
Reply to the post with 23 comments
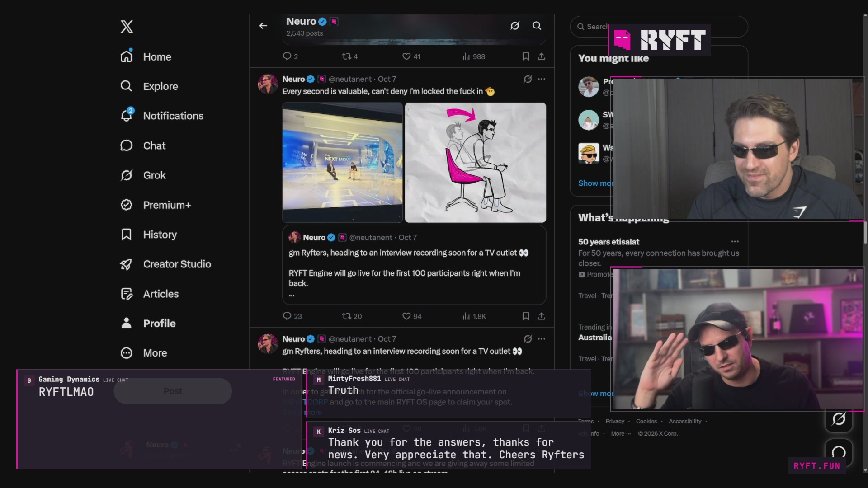point(292,316)
